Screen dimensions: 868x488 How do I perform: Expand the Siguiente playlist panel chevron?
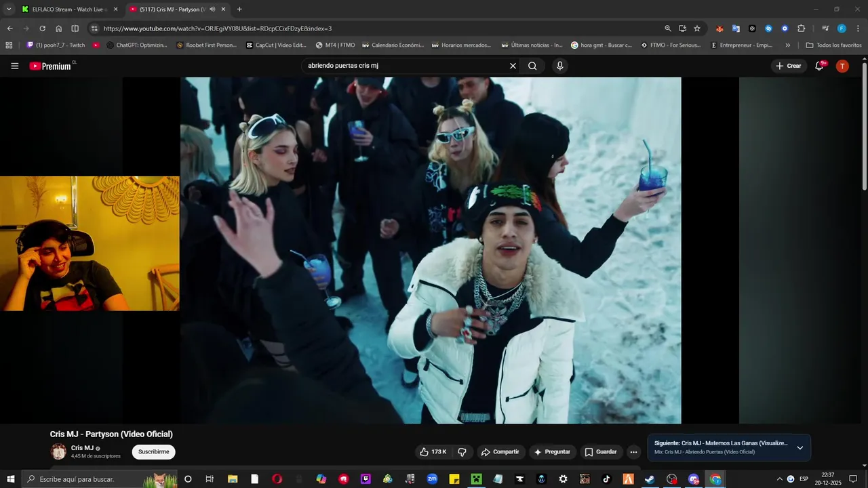[800, 447]
